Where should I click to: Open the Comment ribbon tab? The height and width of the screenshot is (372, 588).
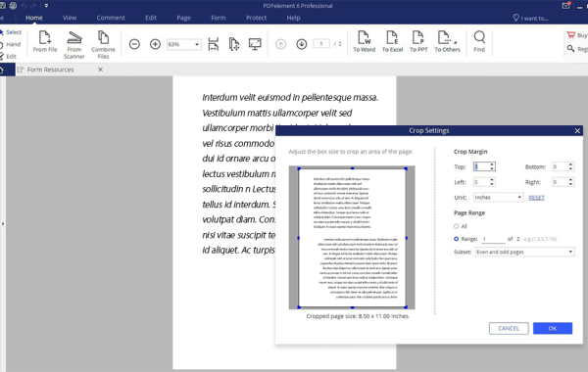click(111, 18)
